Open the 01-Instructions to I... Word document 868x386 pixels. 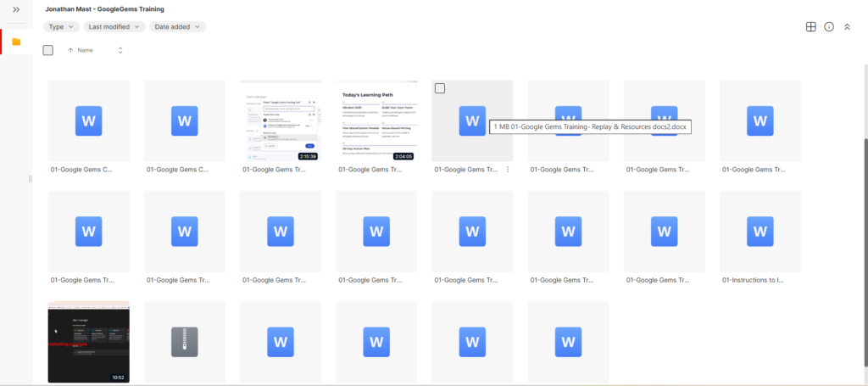click(x=760, y=232)
